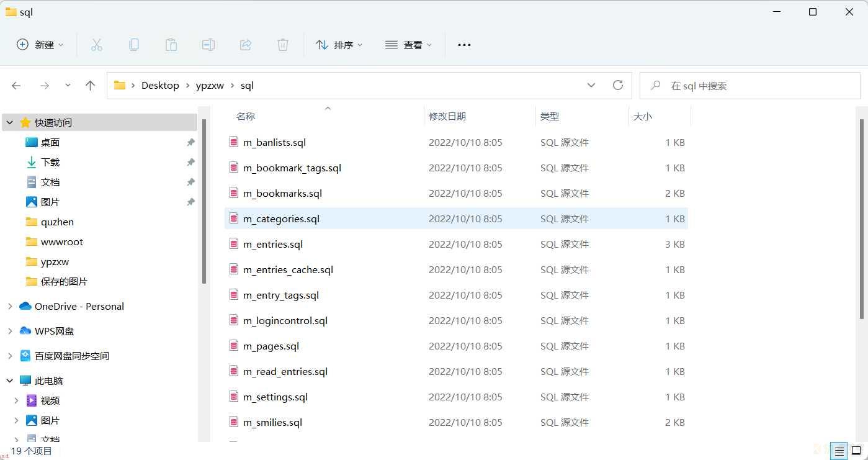Open wwwroot folder in sidebar
This screenshot has height=460, width=868.
pos(61,241)
